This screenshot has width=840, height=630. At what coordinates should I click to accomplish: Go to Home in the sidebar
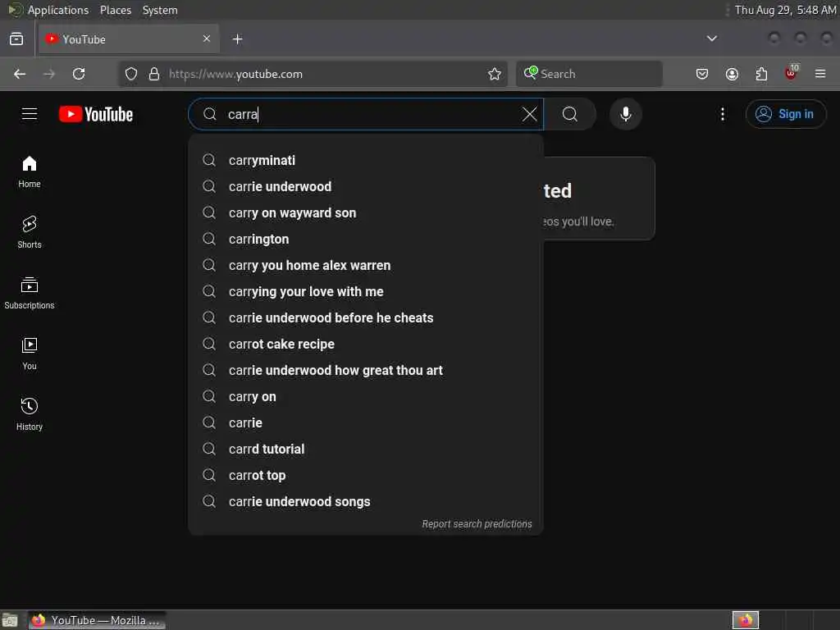coord(30,171)
